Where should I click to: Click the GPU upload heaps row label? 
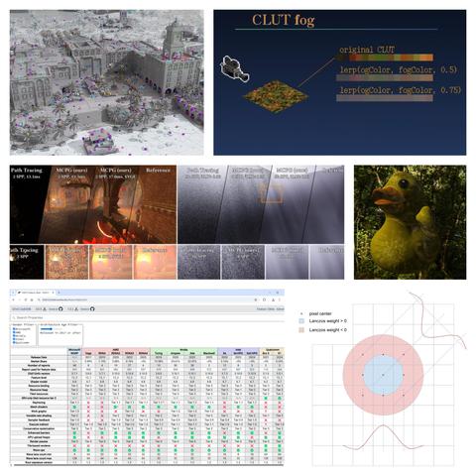[39, 437]
